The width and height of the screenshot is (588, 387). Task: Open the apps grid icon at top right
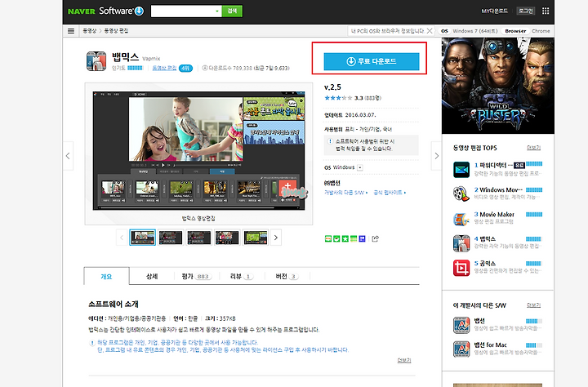click(x=546, y=11)
